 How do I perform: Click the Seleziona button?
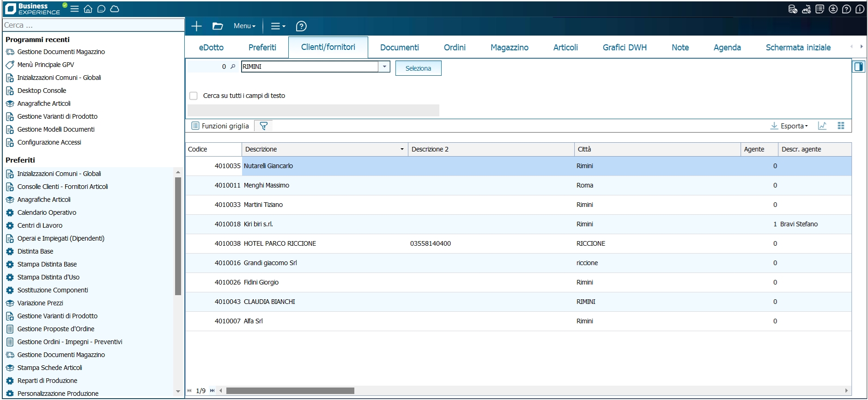[x=418, y=68]
